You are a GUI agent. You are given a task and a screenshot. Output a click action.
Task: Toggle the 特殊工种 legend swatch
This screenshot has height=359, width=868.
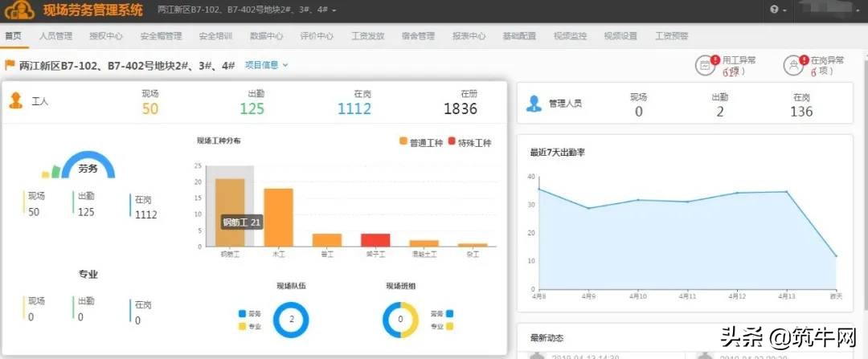(451, 141)
